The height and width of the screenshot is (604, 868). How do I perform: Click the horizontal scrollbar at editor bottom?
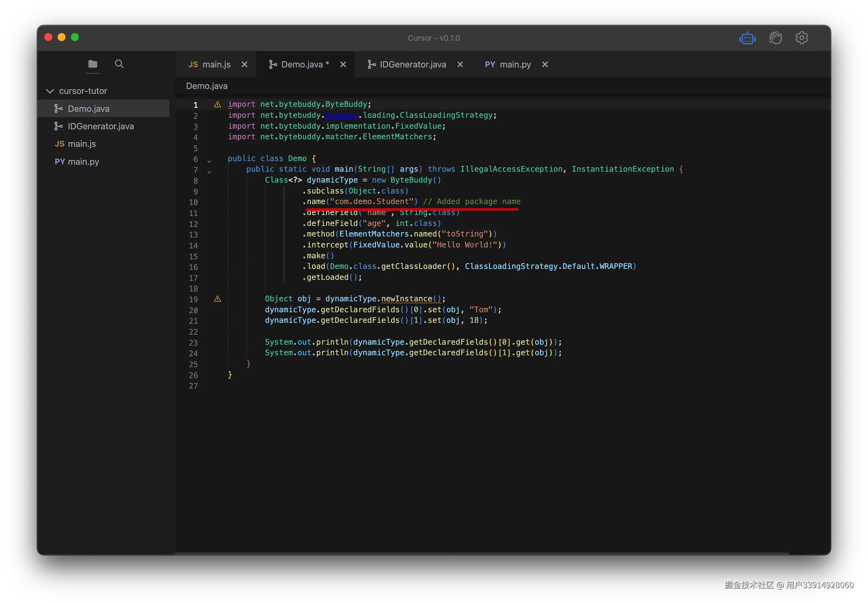point(482,553)
